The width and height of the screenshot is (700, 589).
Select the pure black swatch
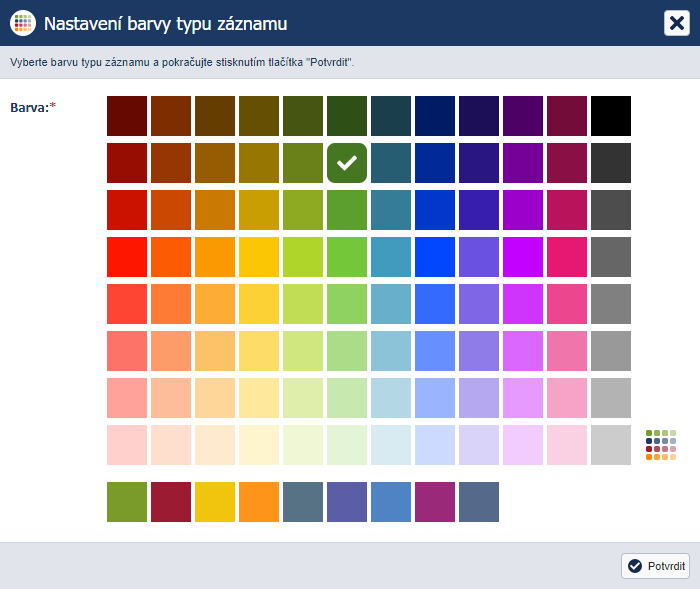(611, 116)
